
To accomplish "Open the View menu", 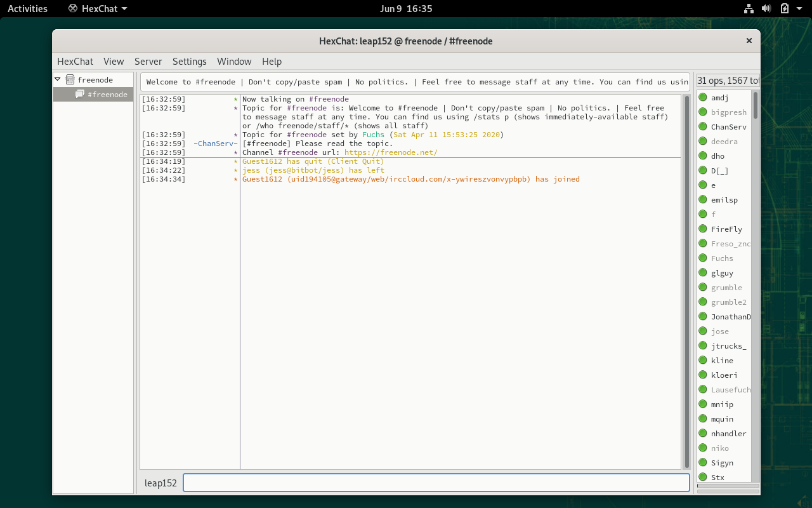I will [114, 62].
